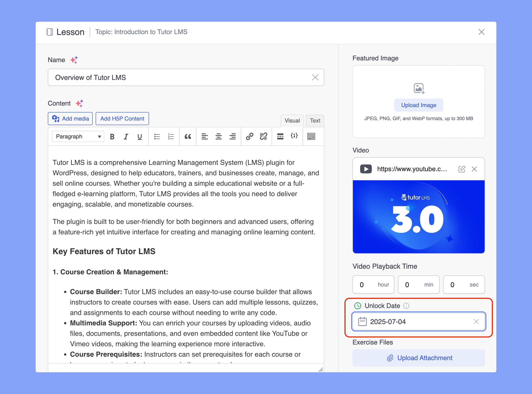
Task: Click the insert link icon
Action: (249, 136)
